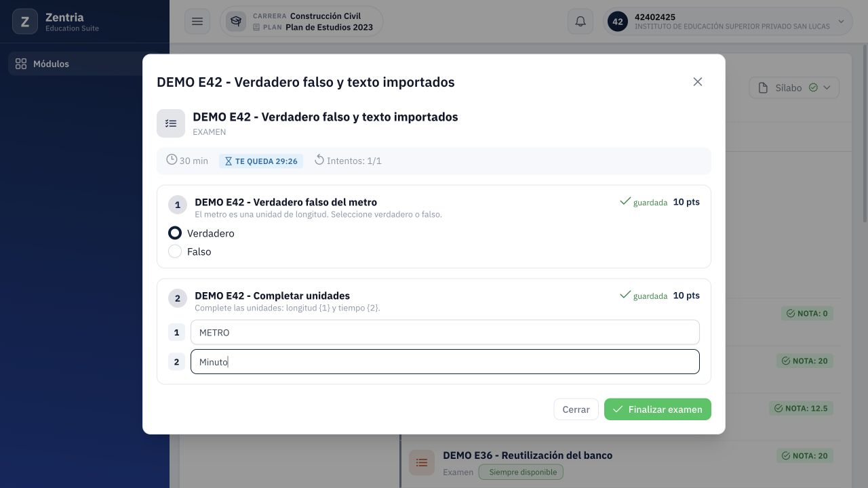Click the user avatar badge 42
The image size is (868, 488).
(618, 22)
